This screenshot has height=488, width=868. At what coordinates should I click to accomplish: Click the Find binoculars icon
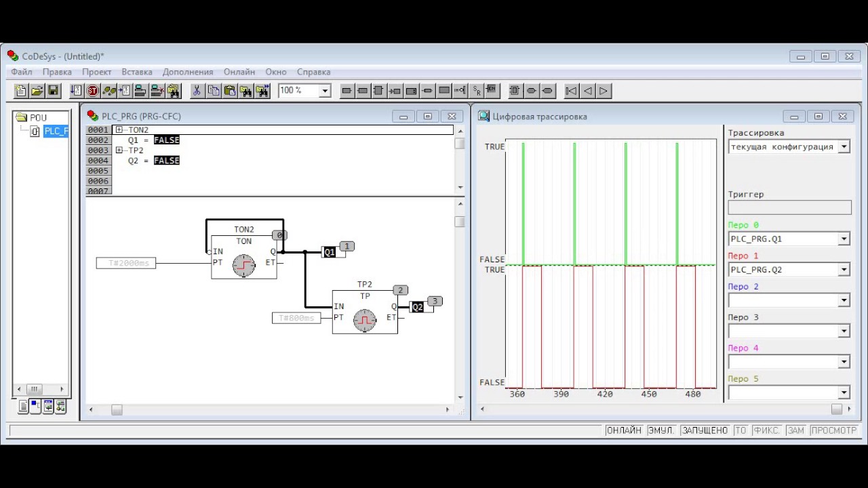click(245, 90)
